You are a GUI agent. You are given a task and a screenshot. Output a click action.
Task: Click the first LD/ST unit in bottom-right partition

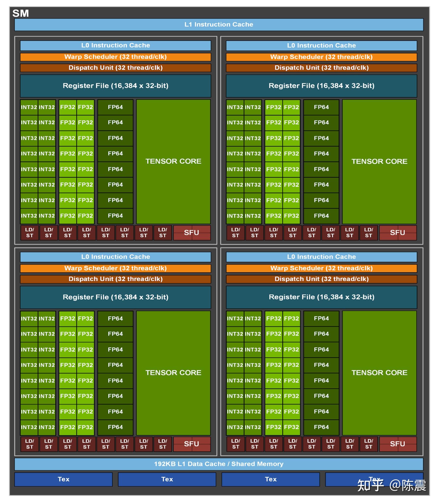[235, 444]
